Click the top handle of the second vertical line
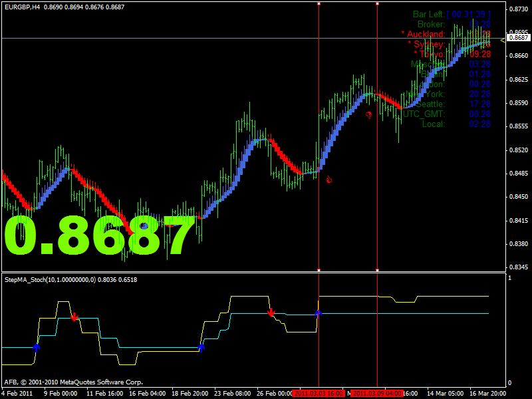 coord(378,3)
